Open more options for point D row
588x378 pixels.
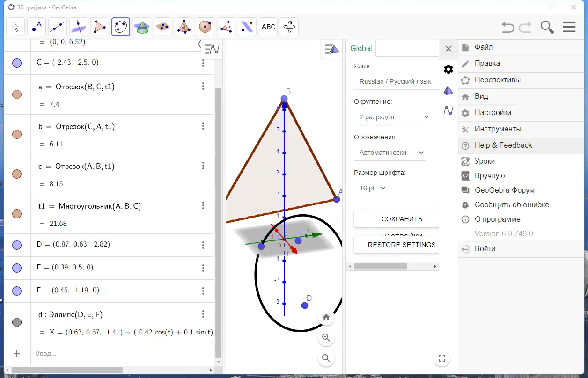pyautogui.click(x=203, y=245)
